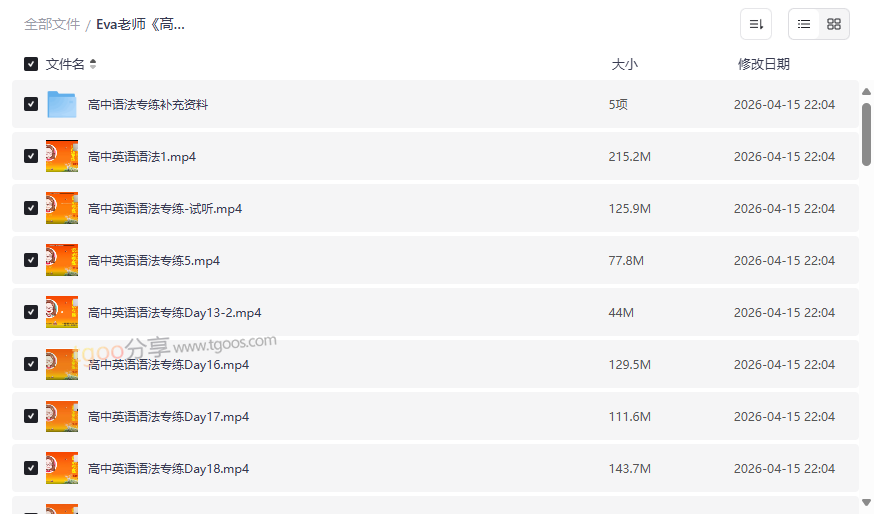Click the 高中英语语法专练5.mp4 video icon
874x514 pixels.
[62, 260]
